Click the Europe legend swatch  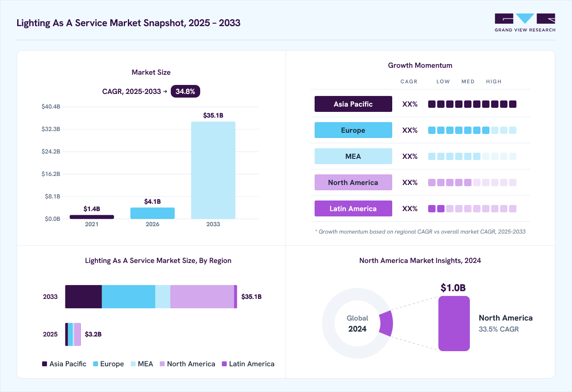[x=96, y=364]
